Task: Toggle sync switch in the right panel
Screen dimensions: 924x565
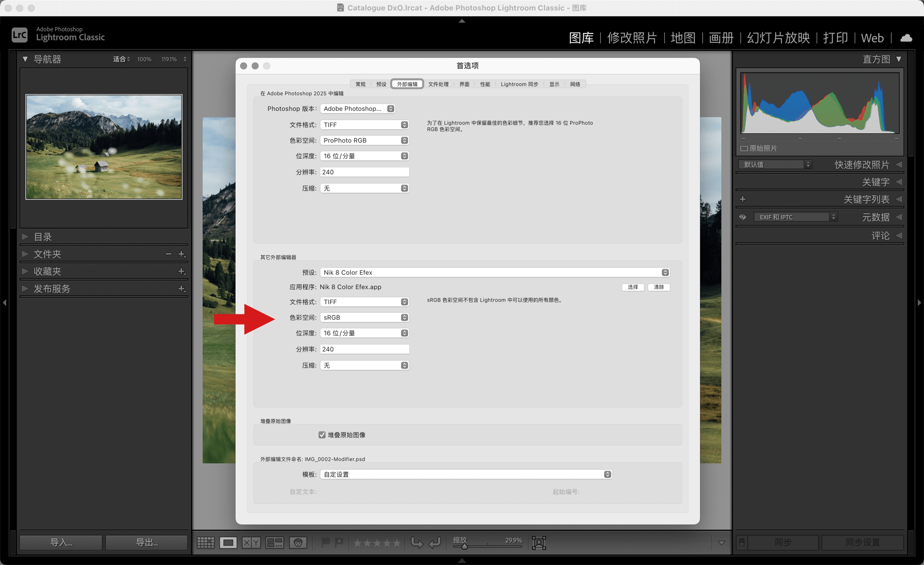Action: [742, 542]
